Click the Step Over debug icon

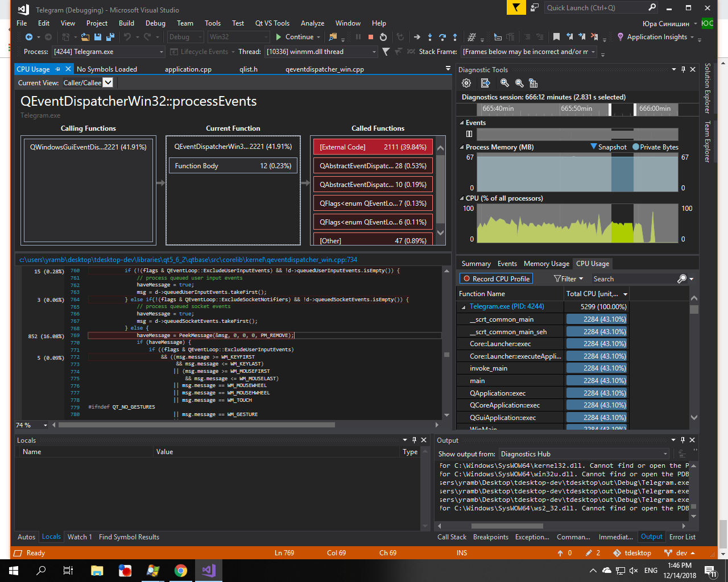442,37
